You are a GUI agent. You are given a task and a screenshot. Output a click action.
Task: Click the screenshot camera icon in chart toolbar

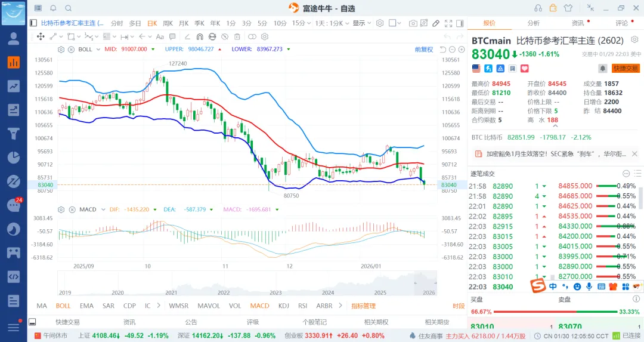(413, 23)
